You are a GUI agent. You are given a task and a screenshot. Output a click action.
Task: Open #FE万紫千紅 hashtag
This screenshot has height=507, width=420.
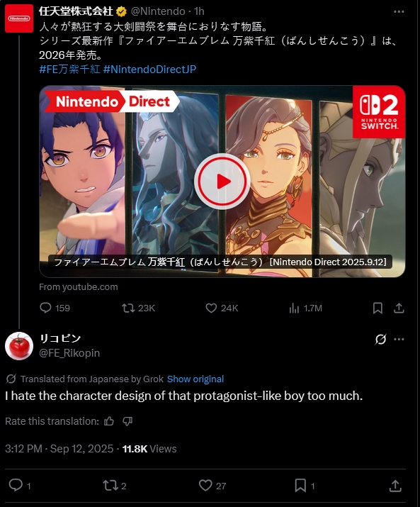pyautogui.click(x=69, y=69)
